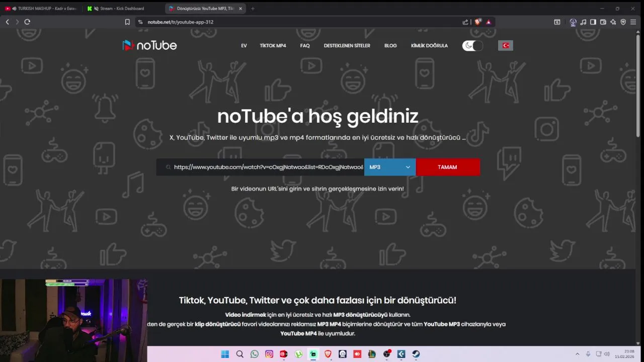This screenshot has width=644, height=362.
Task: Open the DESTEKLENEN SİTELER menu item
Action: pos(347,46)
